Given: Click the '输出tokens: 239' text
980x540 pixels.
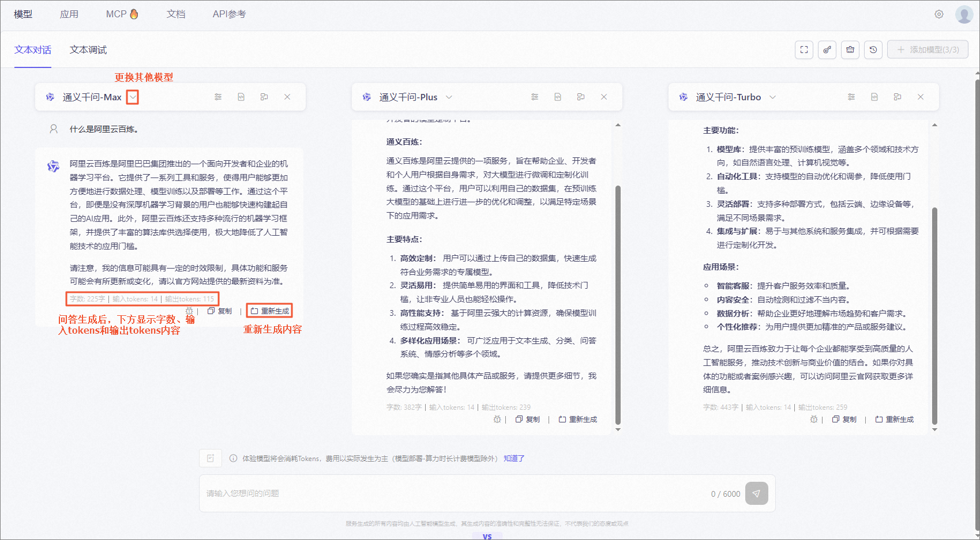Looking at the screenshot, I should click(506, 407).
